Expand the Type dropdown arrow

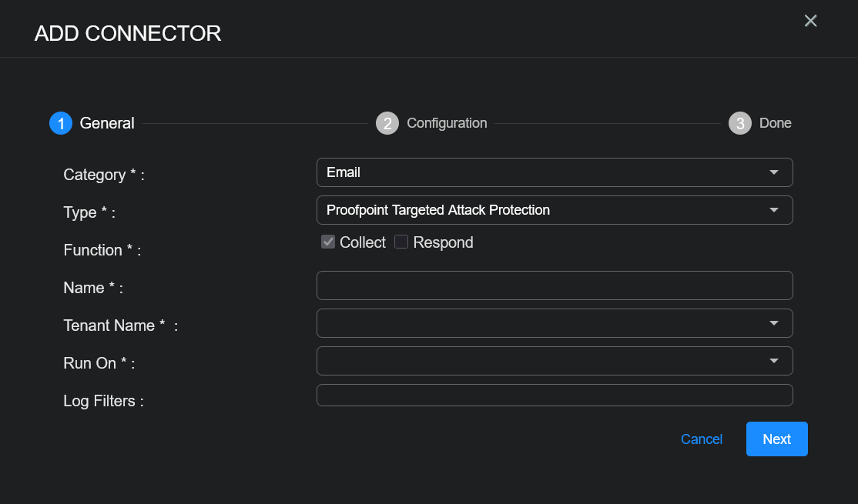[x=774, y=210]
